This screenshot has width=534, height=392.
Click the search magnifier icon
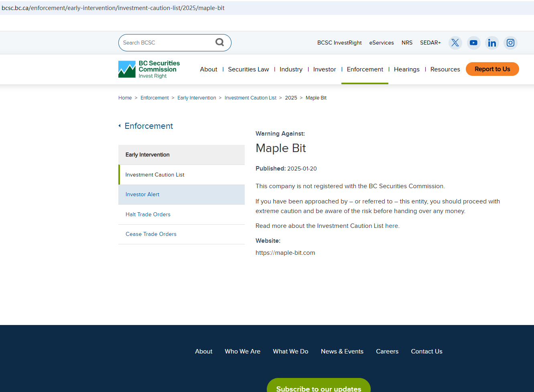click(x=219, y=42)
